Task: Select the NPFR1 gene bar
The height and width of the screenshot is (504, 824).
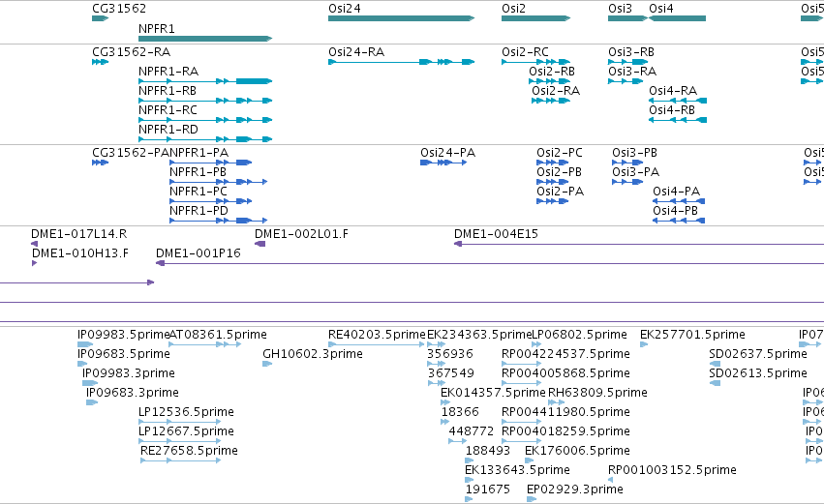Action: pyautogui.click(x=205, y=39)
